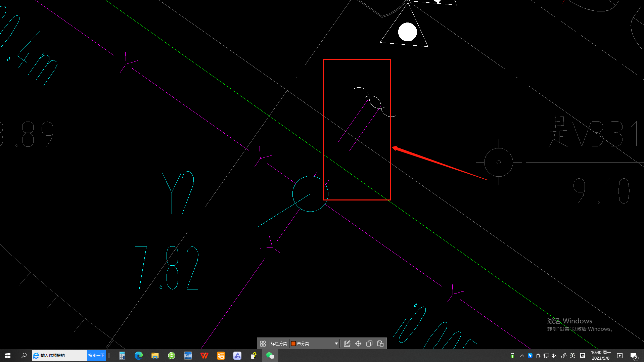Select the move crosshair tool icon
The image size is (644, 362).
358,344
